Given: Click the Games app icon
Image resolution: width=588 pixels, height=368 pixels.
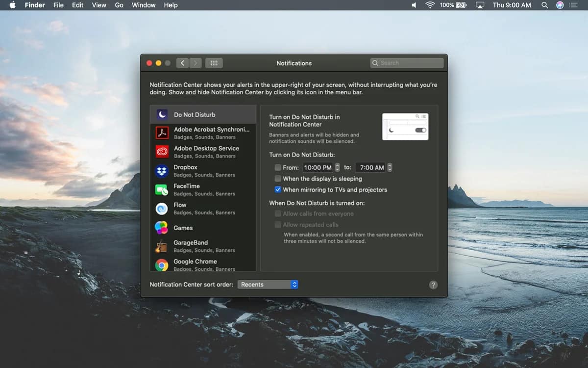Looking at the screenshot, I should click(x=162, y=228).
